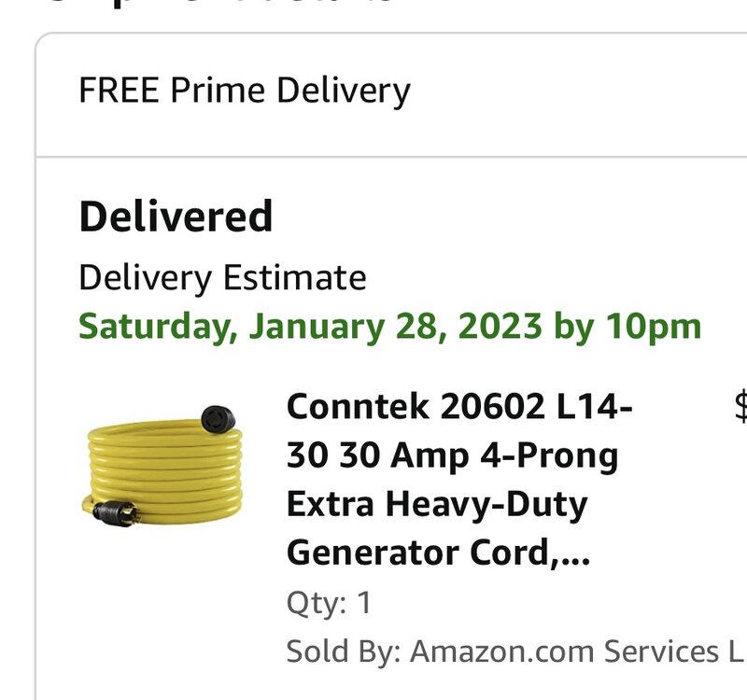Screen dimensions: 747x700
Task: Click the partially visible price dollar sign
Action: [x=740, y=408]
